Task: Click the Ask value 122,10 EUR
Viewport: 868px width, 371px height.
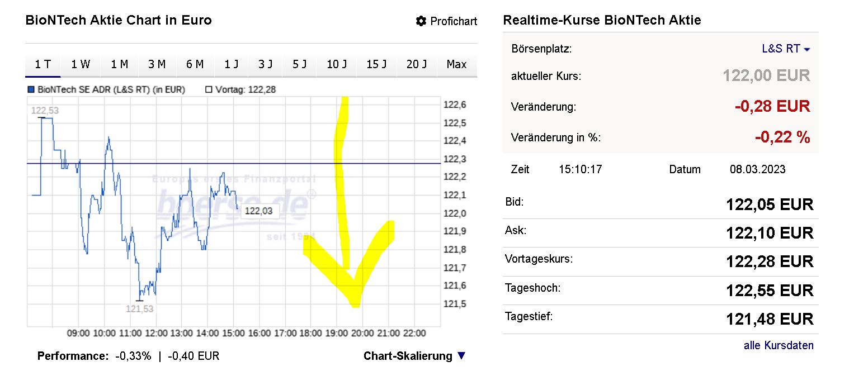Action: [x=770, y=233]
